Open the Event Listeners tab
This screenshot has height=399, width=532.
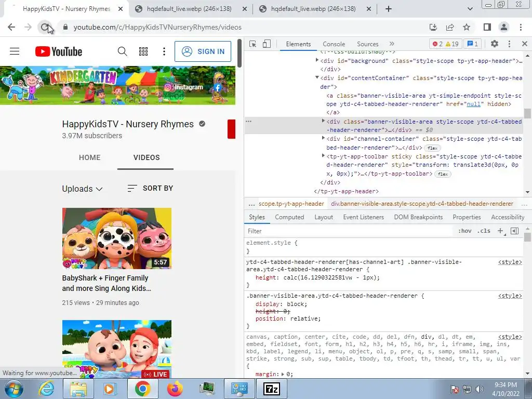click(363, 217)
